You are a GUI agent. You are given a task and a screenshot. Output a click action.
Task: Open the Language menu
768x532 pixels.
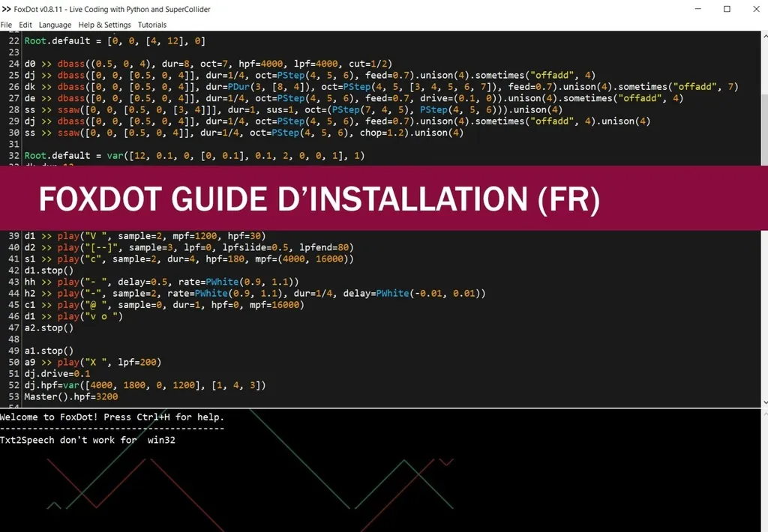click(x=54, y=24)
